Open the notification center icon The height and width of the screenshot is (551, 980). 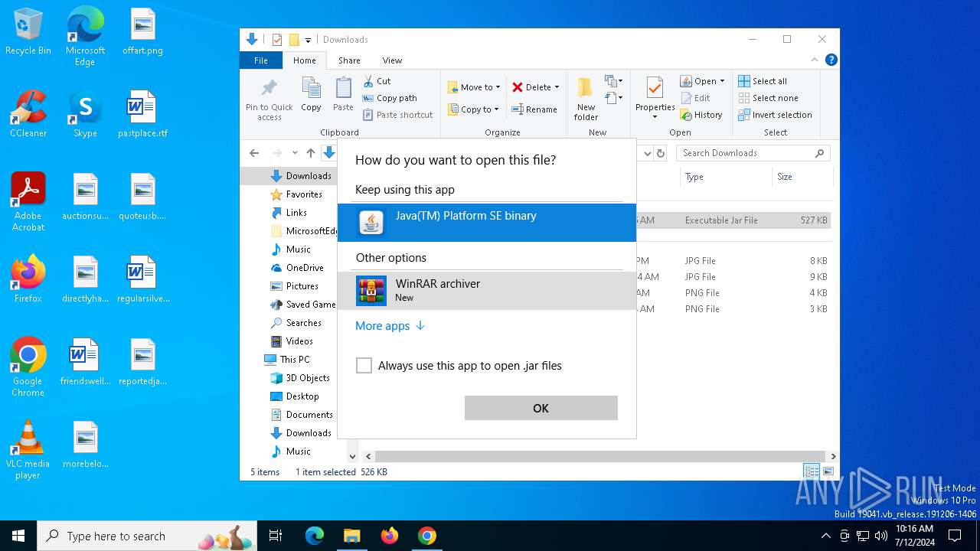pyautogui.click(x=955, y=536)
